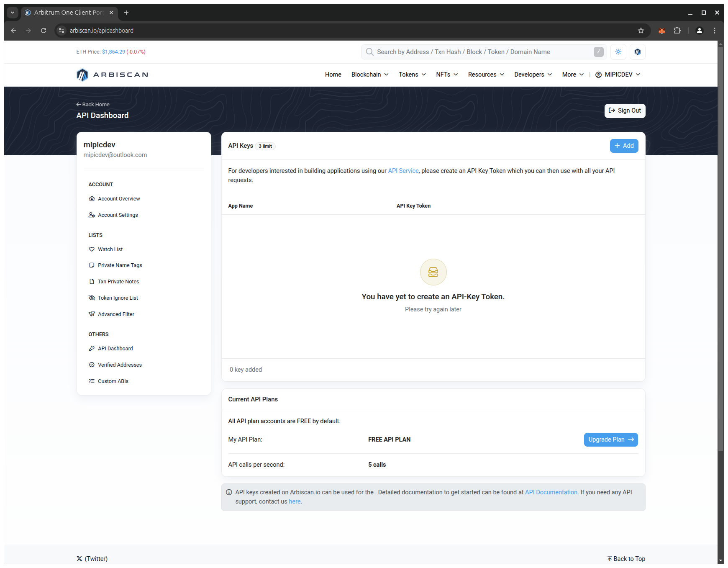Click the Advanced Filter funnel icon
728x568 pixels.
[92, 314]
